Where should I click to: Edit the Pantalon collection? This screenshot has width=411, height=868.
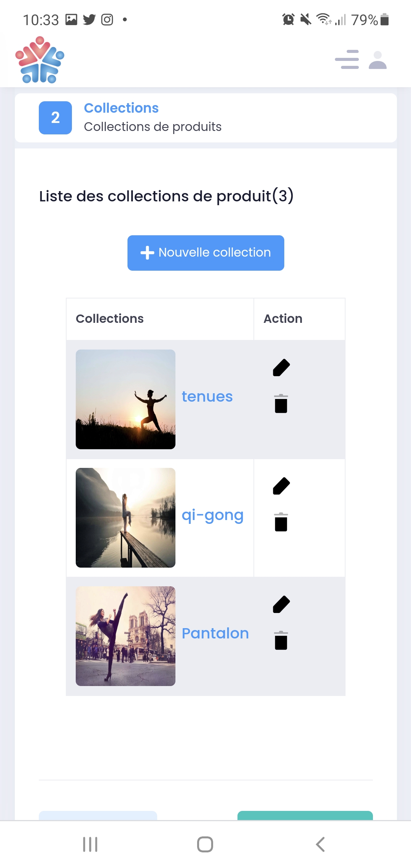click(x=281, y=605)
